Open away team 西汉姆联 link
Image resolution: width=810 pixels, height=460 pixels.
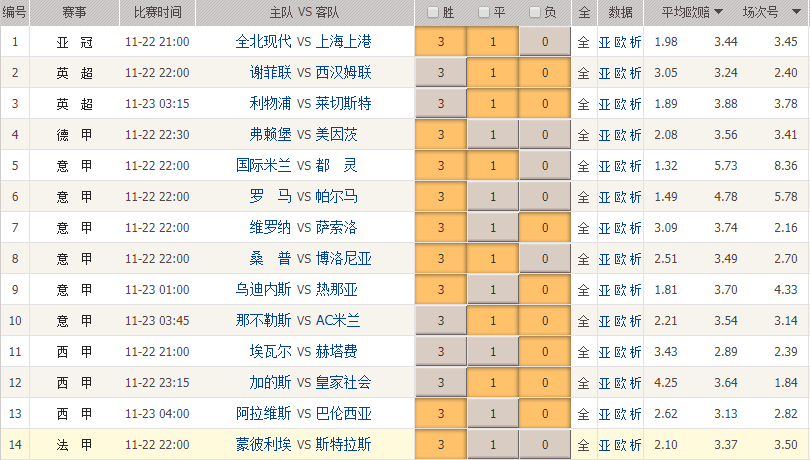pos(344,72)
